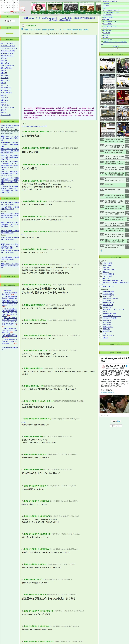Click the #吉田拓也 hashtag in the X post

coord(110,392)
